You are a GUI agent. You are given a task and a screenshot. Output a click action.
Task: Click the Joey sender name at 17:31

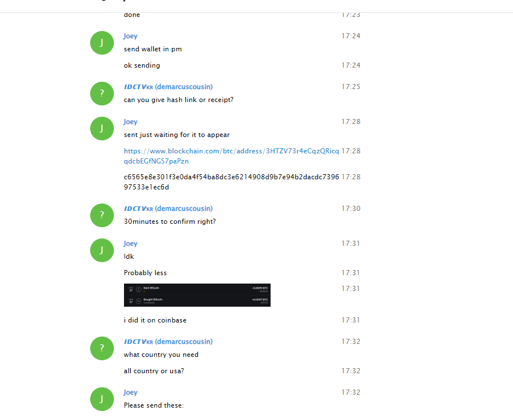point(130,244)
